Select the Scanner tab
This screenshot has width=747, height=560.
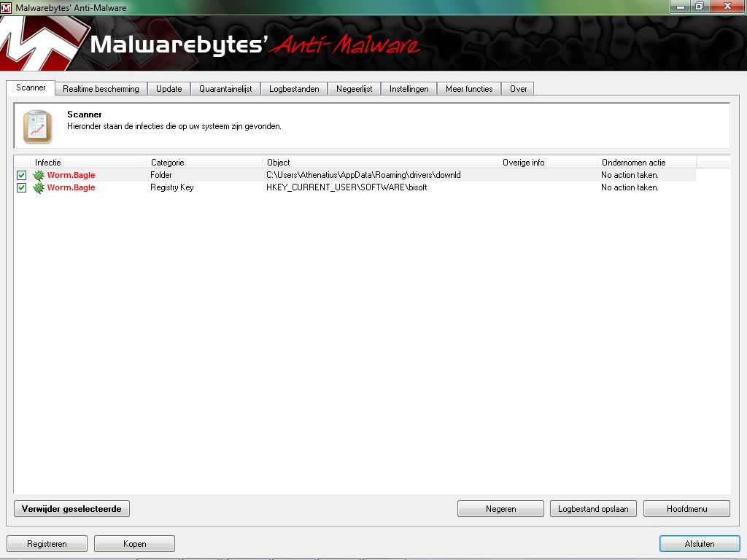31,87
